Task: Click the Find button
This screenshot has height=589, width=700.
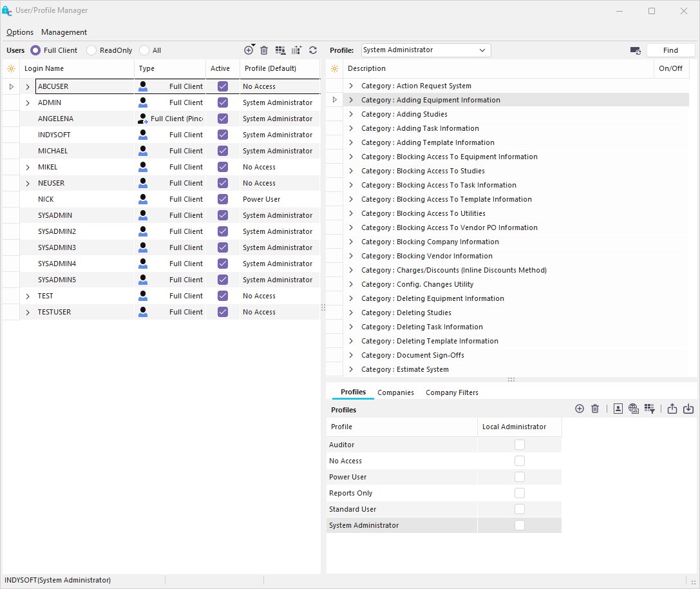Action: pyautogui.click(x=670, y=50)
